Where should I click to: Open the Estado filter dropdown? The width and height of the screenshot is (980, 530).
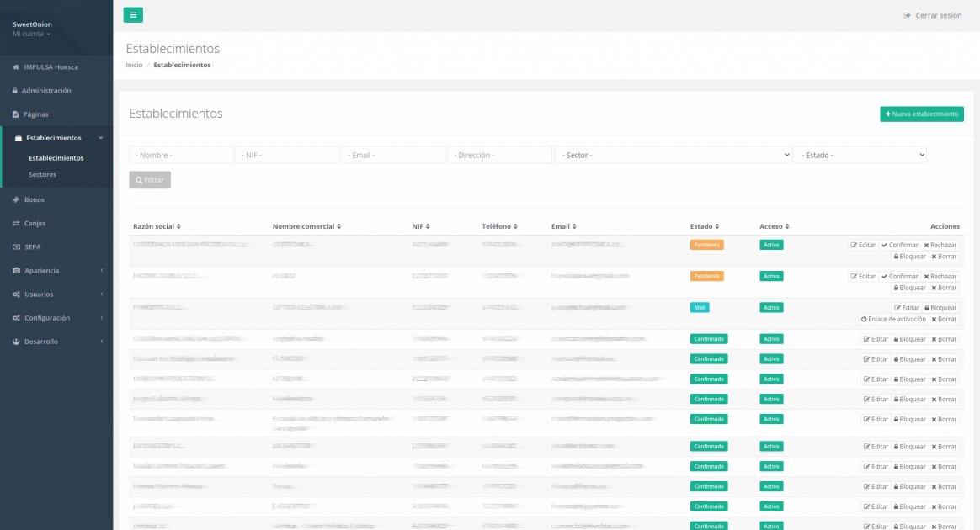(860, 154)
